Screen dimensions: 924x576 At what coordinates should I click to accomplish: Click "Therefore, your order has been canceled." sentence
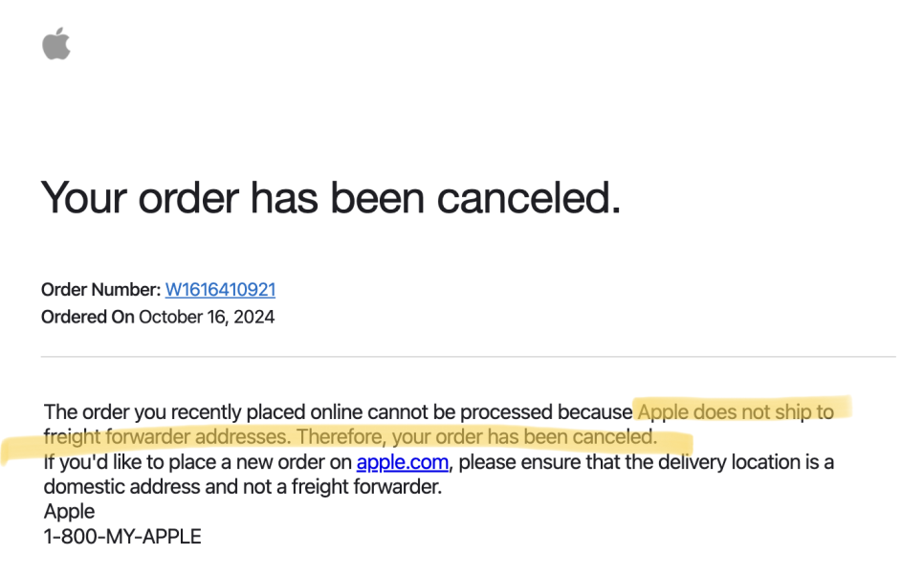pos(476,437)
